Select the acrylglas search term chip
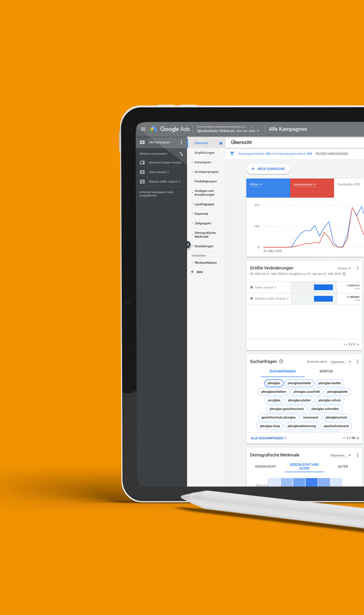This screenshot has height=615, width=364. pos(274,400)
